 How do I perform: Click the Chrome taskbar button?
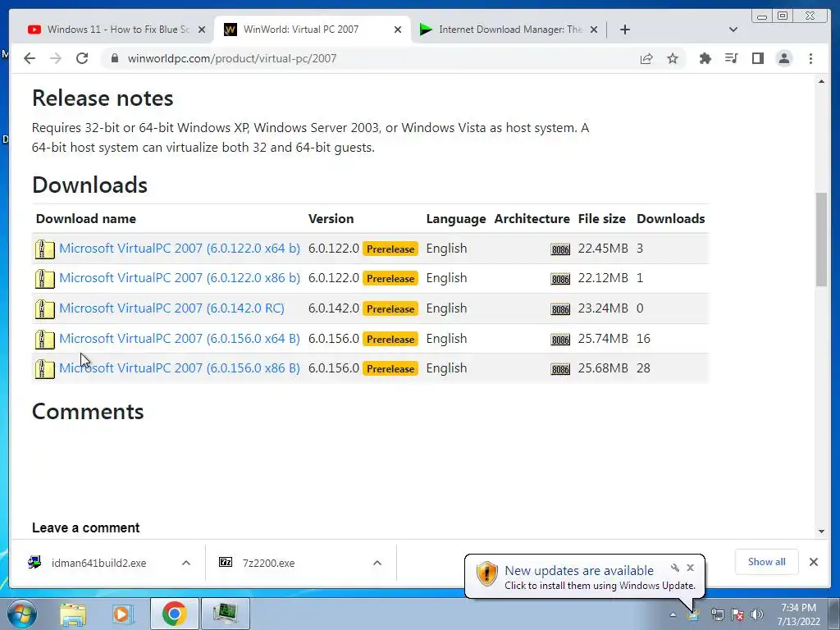click(174, 614)
